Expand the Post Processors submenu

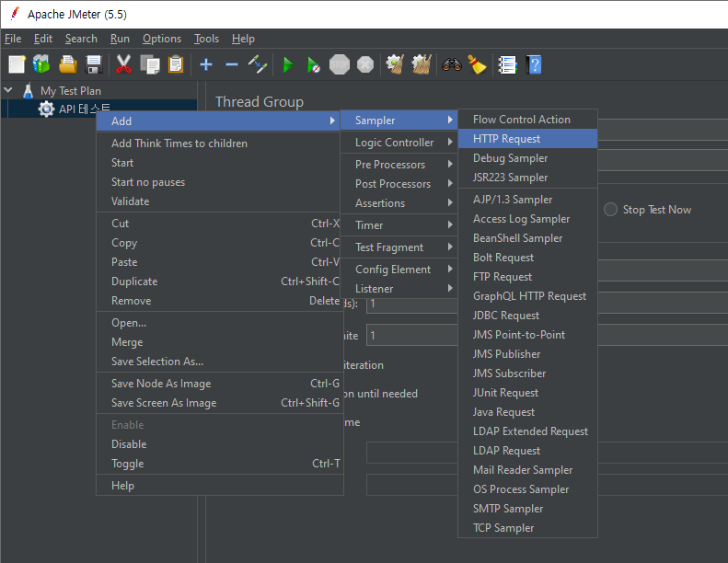399,184
